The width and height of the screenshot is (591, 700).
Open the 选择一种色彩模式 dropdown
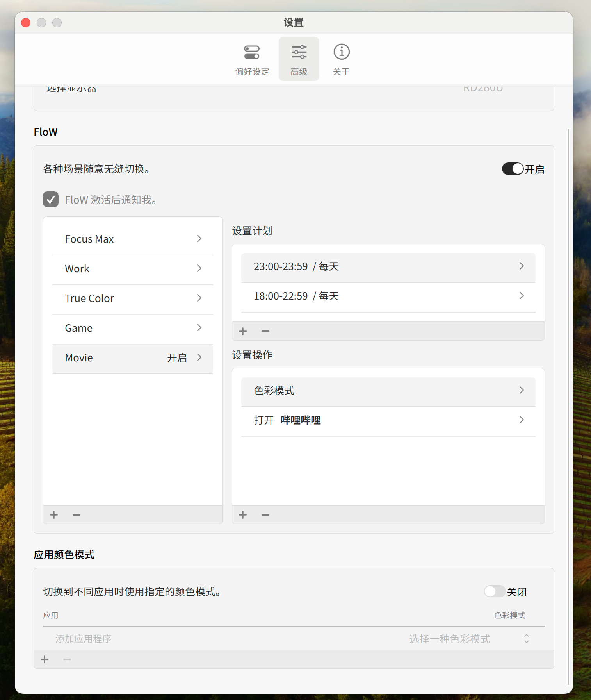click(x=469, y=639)
